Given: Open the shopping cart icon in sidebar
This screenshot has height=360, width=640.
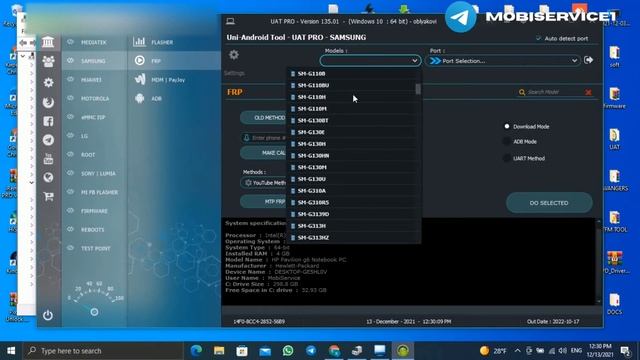Looking at the screenshot, I should [48, 196].
